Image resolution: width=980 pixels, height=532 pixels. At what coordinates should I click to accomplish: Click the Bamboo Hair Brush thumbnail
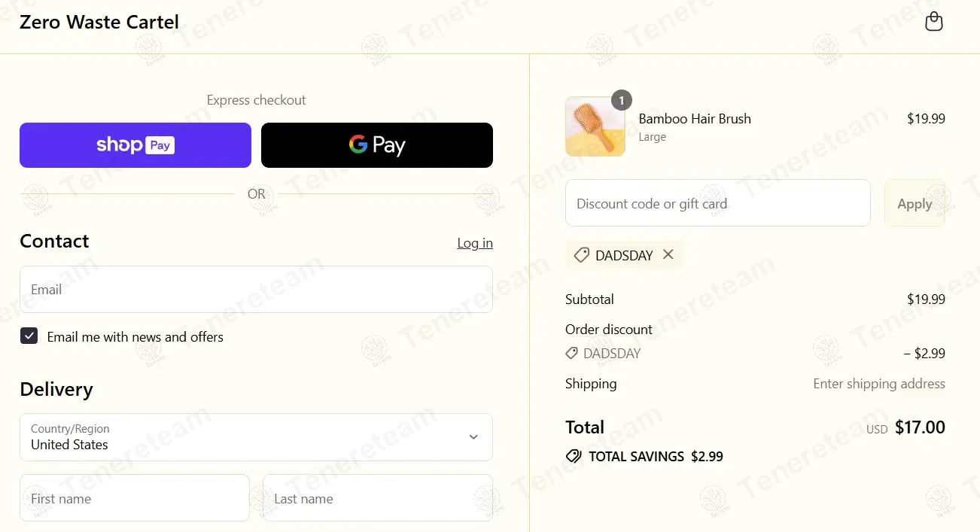pyautogui.click(x=595, y=126)
